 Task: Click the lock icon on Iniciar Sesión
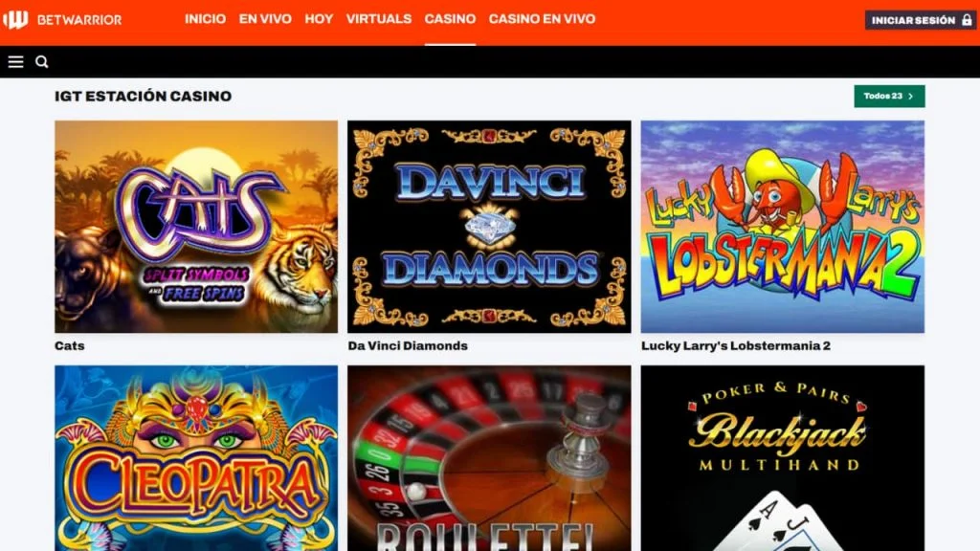(967, 20)
